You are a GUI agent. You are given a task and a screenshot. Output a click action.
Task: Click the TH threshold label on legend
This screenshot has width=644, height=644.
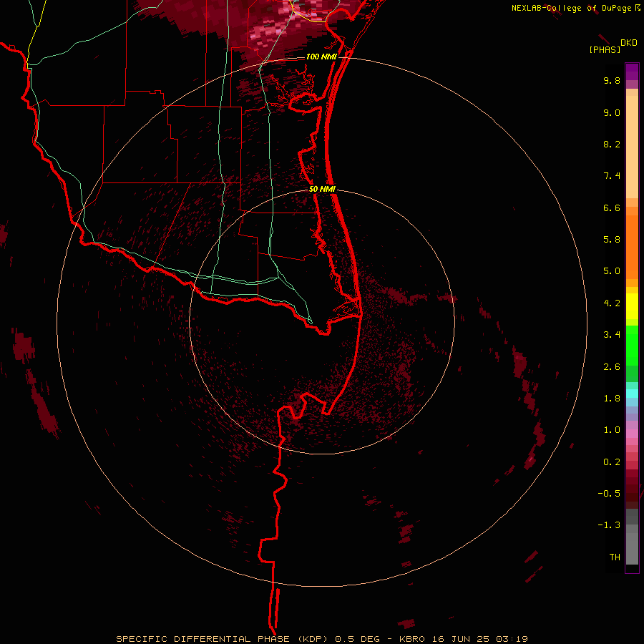[615, 557]
